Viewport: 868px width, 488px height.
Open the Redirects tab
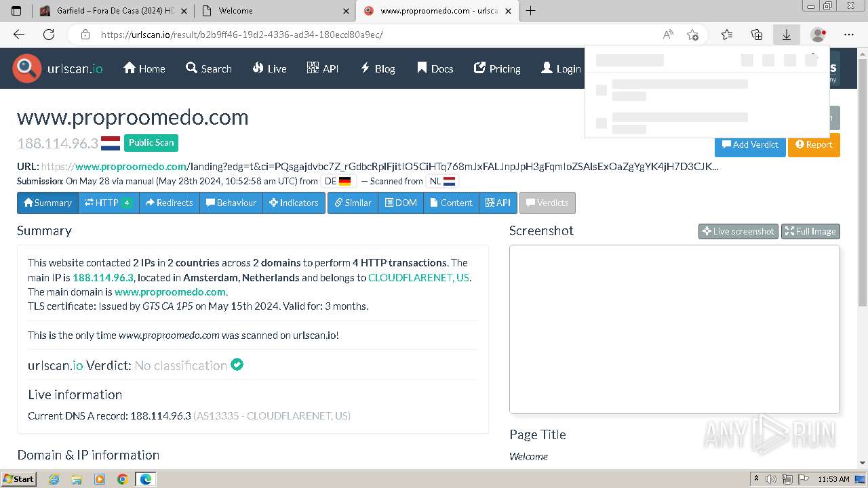point(170,203)
